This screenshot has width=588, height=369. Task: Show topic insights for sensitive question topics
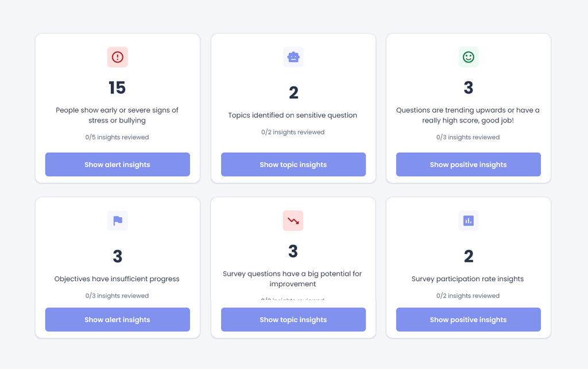[293, 164]
